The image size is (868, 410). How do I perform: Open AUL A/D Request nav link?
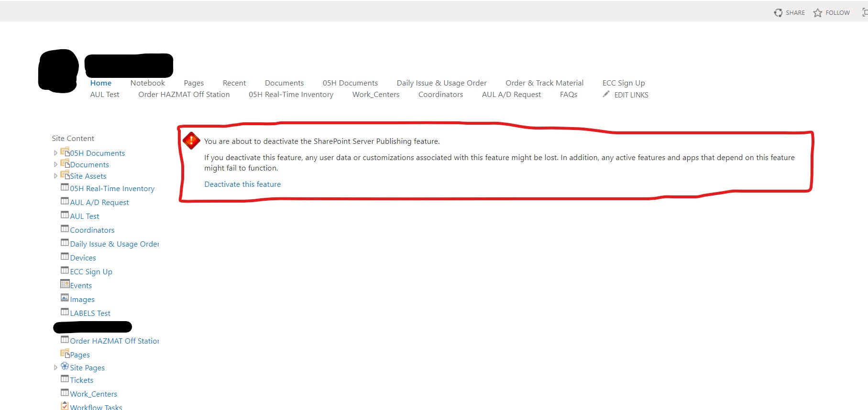(x=511, y=94)
